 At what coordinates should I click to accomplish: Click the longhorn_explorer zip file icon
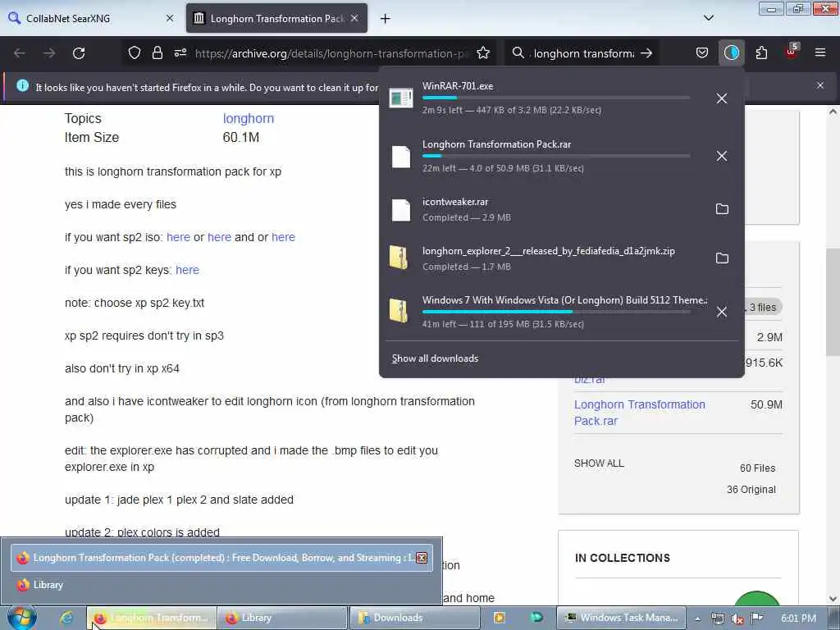[x=399, y=258]
